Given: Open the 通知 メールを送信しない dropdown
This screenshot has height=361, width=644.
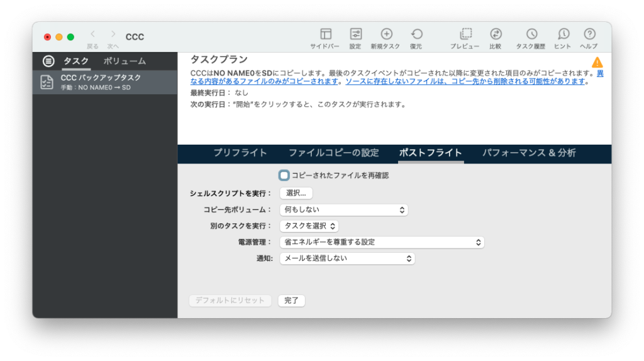Looking at the screenshot, I should (347, 258).
